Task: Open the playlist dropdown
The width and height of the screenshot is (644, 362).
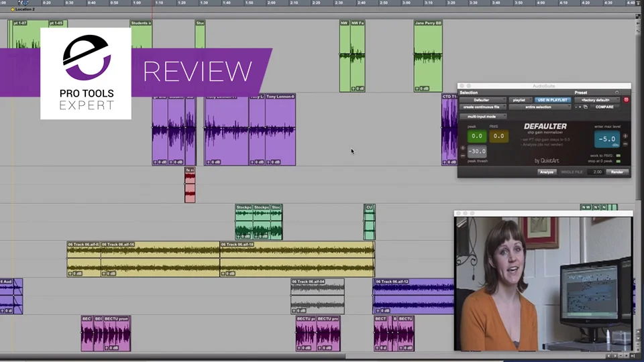Action: [521, 100]
